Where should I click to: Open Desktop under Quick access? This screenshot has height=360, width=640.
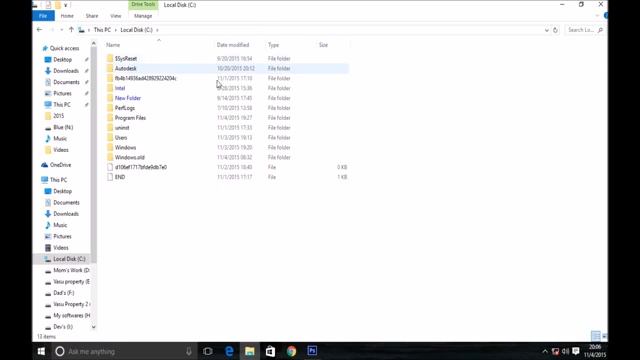pyautogui.click(x=62, y=60)
